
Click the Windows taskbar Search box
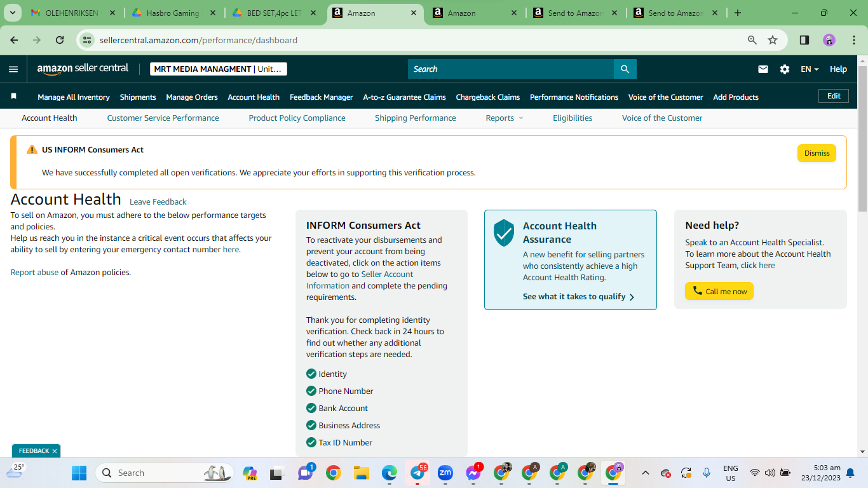[x=163, y=473]
